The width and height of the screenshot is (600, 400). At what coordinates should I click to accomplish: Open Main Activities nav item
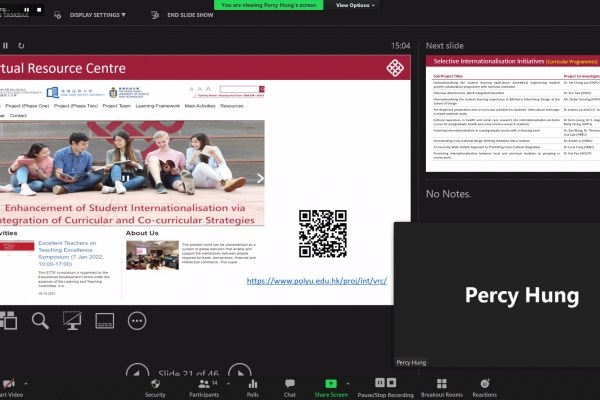click(200, 106)
